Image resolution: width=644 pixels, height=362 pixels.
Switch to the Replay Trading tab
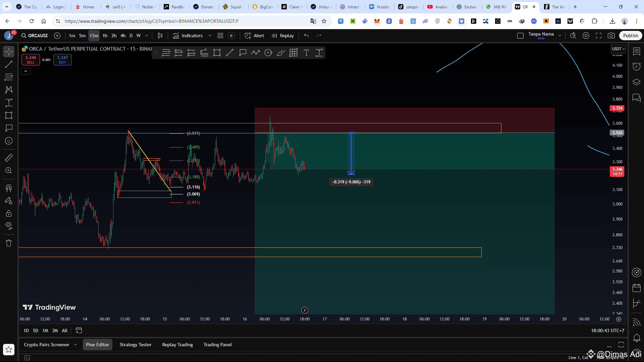pos(177,345)
